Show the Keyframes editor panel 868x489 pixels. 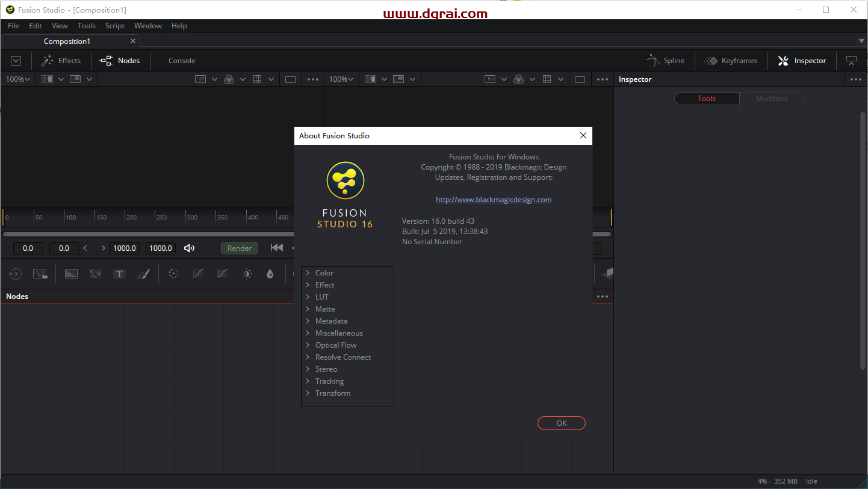731,61
